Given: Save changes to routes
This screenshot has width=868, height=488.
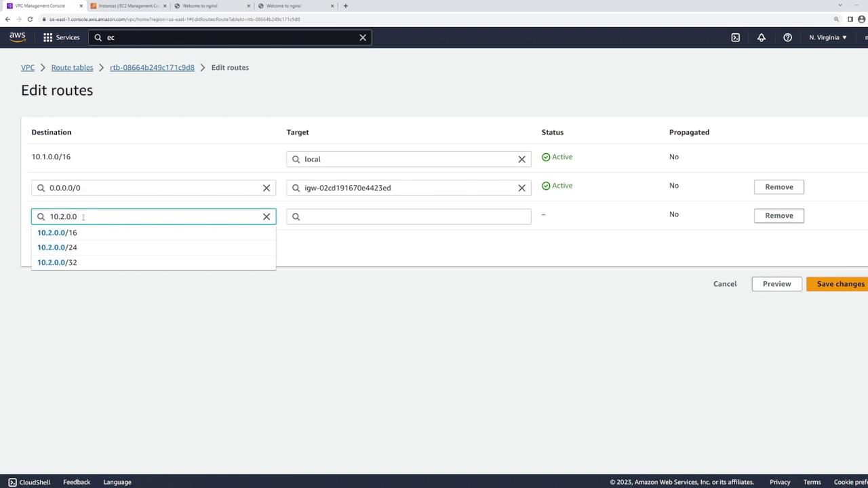Looking at the screenshot, I should (x=837, y=284).
